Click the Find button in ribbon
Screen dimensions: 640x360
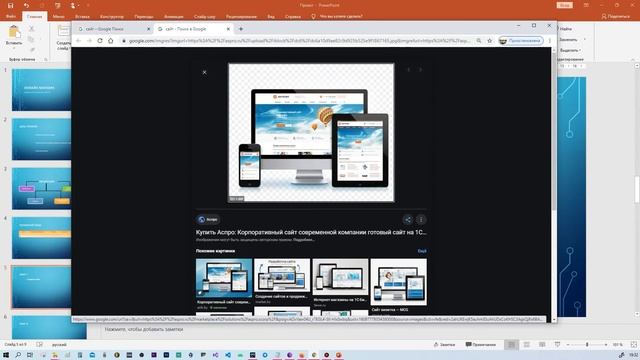click(x=565, y=29)
